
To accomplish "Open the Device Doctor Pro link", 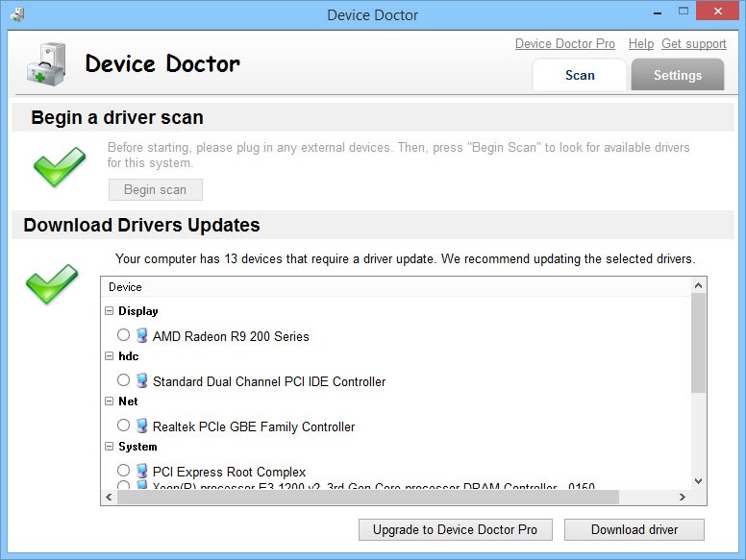I will click(564, 44).
